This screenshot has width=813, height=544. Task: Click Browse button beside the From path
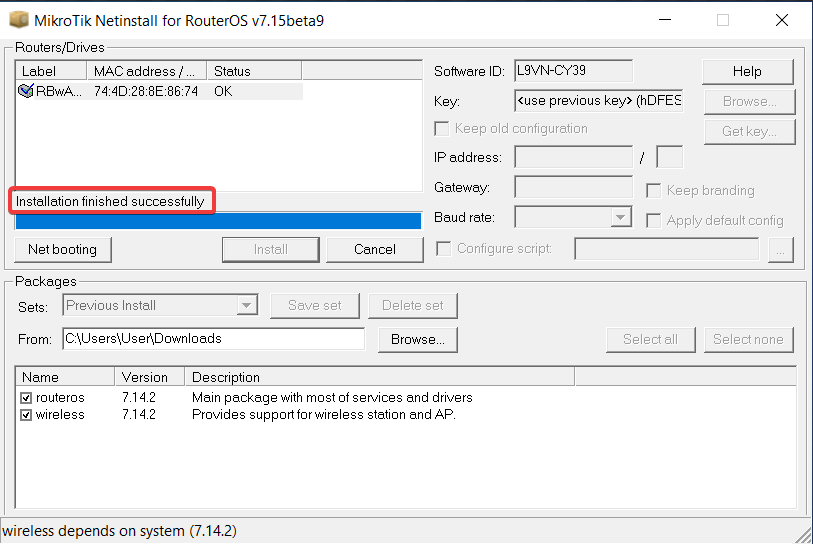pos(418,340)
